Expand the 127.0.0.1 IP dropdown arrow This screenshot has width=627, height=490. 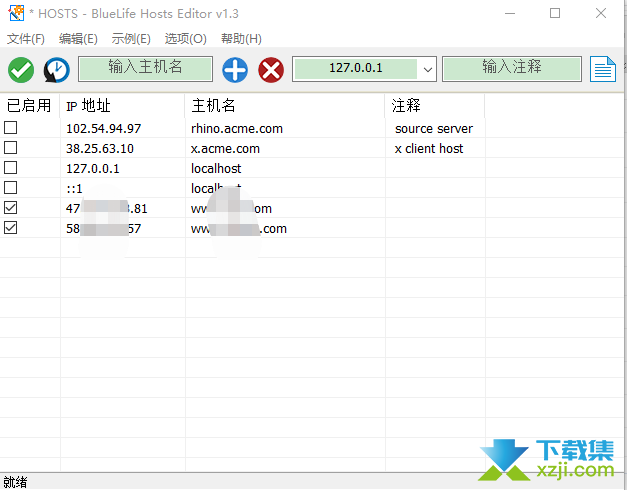(x=427, y=70)
